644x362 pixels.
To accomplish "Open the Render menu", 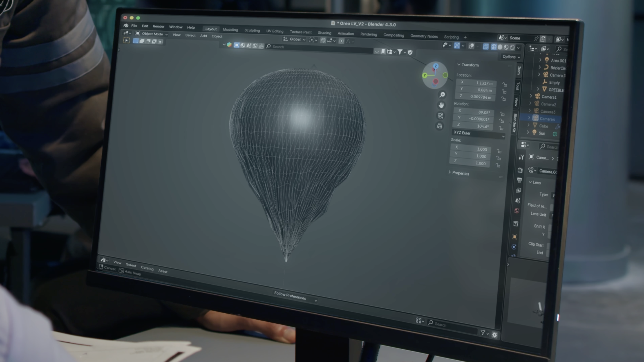I will pos(159,26).
